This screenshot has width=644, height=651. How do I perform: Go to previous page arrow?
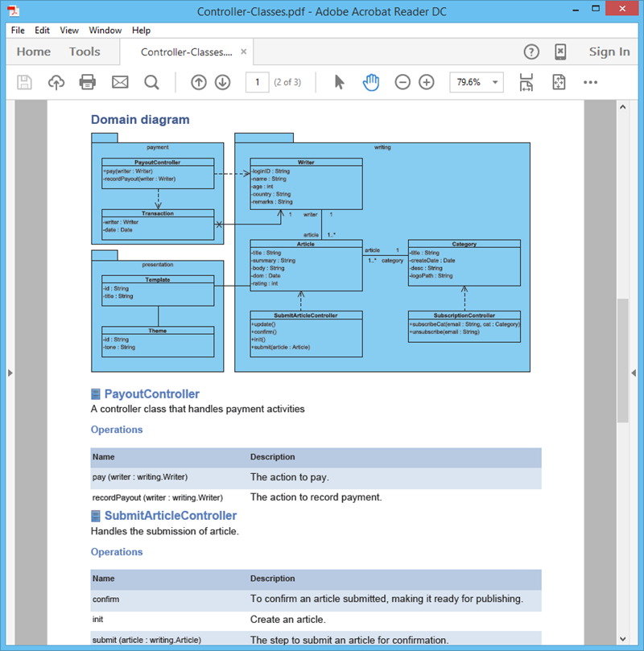(x=199, y=82)
